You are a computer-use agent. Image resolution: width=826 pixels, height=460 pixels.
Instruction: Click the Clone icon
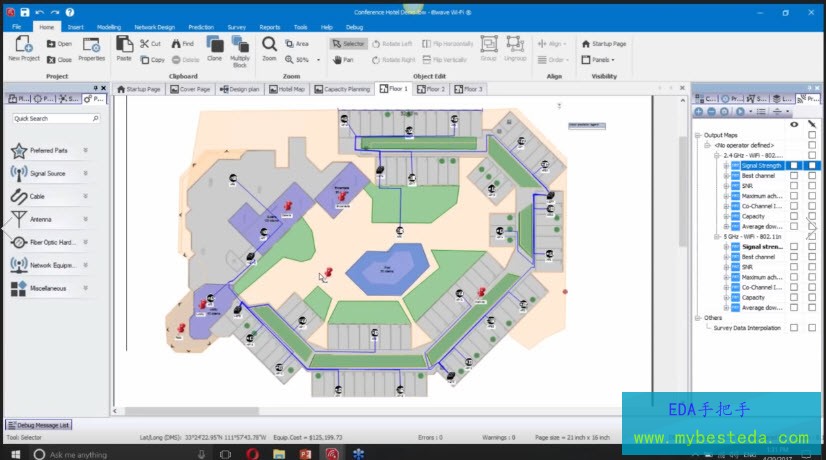pos(214,46)
